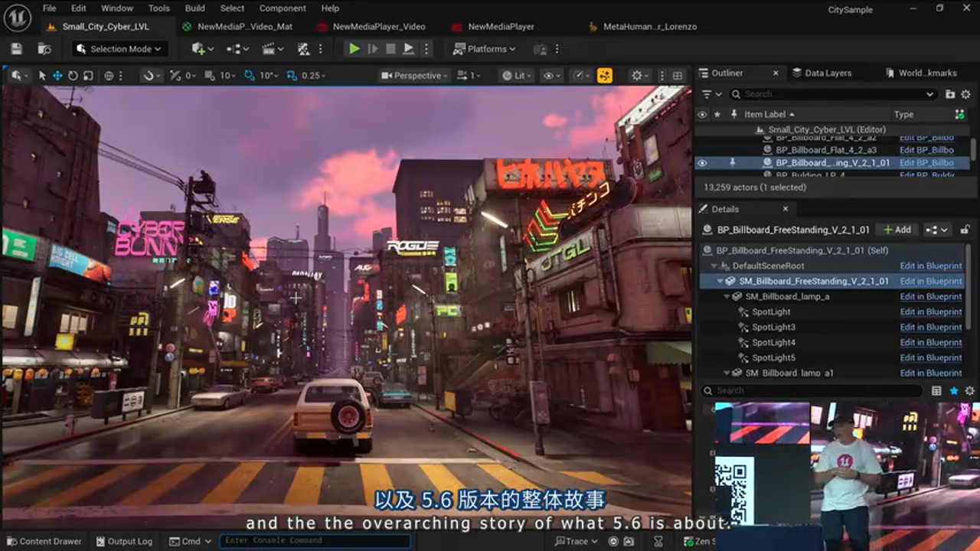Toggle visibility of BP_Billboard__ing_V_2_1_01 actor

click(702, 162)
